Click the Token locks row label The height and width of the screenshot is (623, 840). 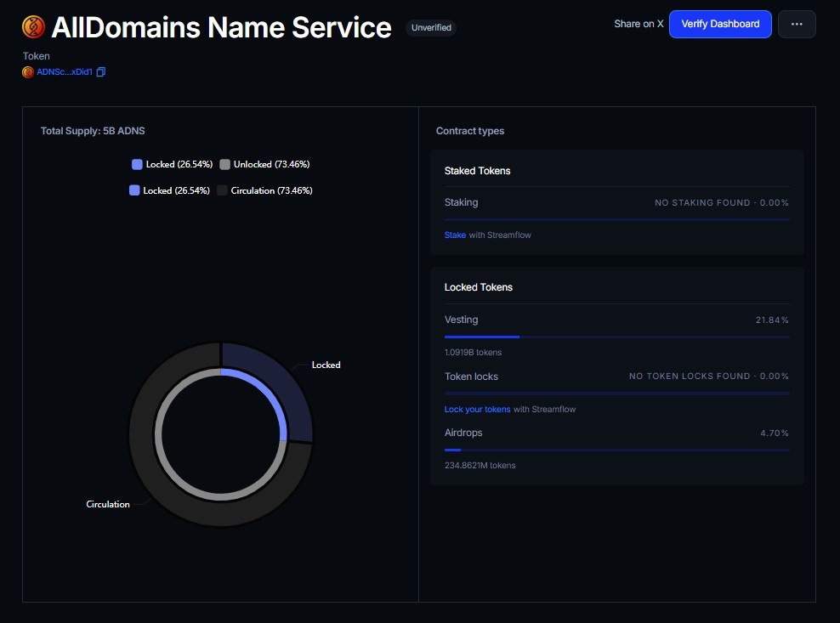[471, 377]
